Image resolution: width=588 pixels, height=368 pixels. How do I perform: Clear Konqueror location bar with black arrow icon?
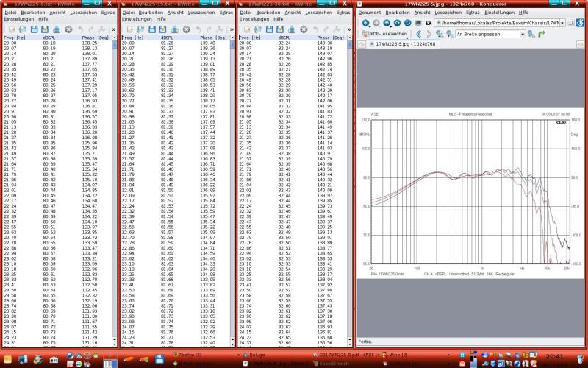[429, 23]
